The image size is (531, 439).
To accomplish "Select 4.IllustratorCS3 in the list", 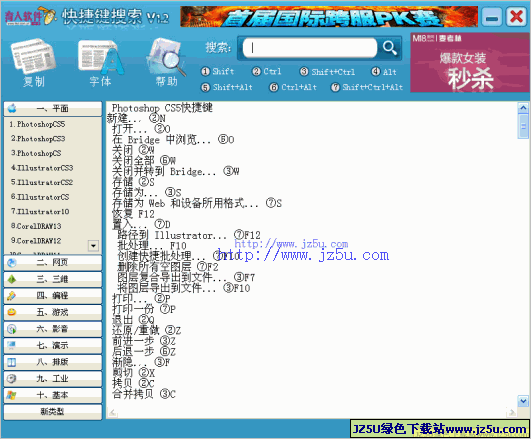I will point(42,168).
